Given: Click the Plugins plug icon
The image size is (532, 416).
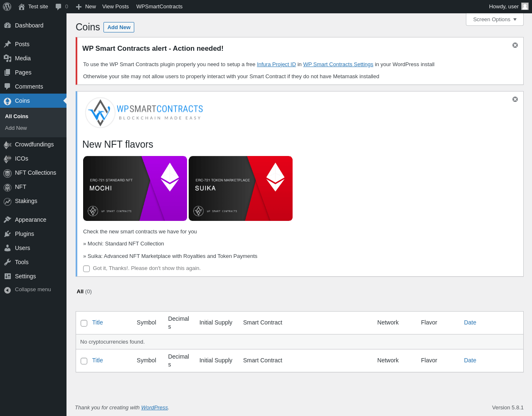Looking at the screenshot, I should pyautogui.click(x=7, y=234).
